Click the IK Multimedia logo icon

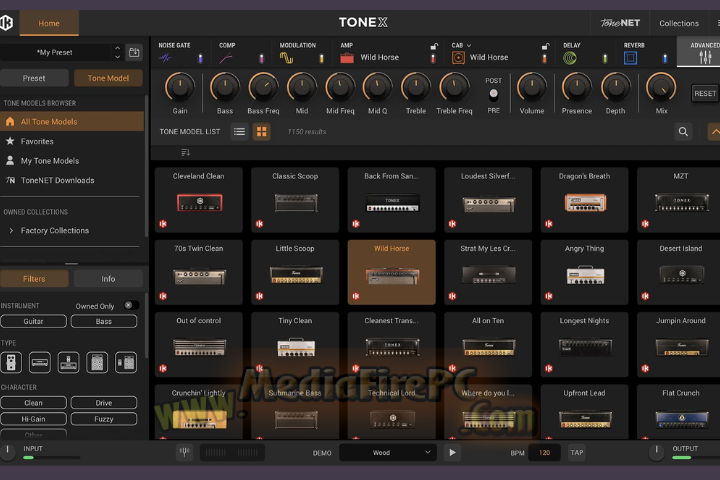click(6, 23)
